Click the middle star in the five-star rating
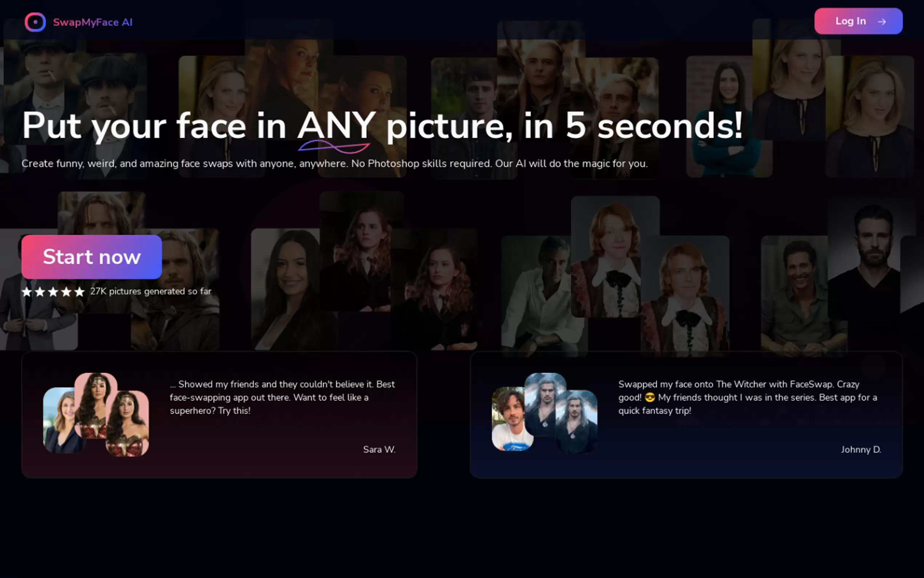This screenshot has height=578, width=924. [53, 292]
